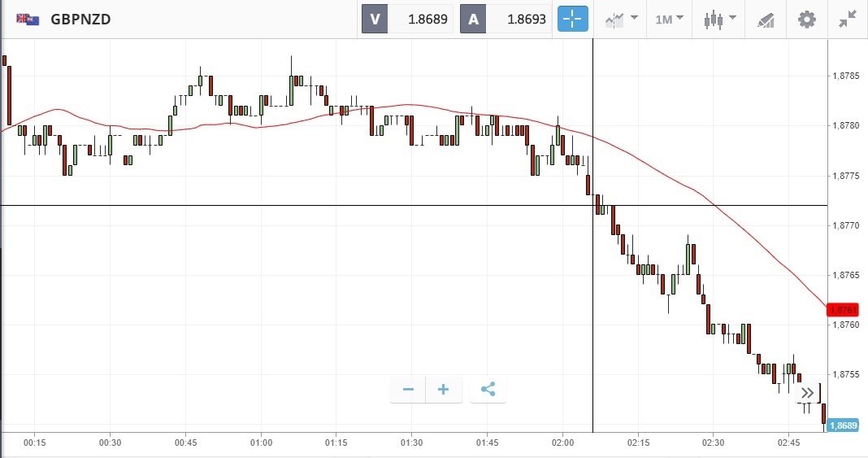Expand the 1M timeframe dropdown
Viewport: 868px width, 458px height.
pos(669,19)
